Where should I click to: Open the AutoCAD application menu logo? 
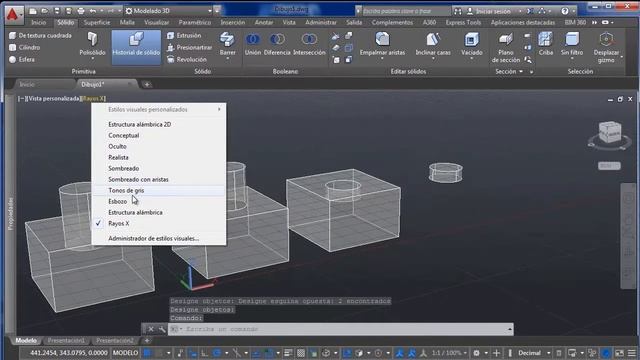[x=13, y=14]
